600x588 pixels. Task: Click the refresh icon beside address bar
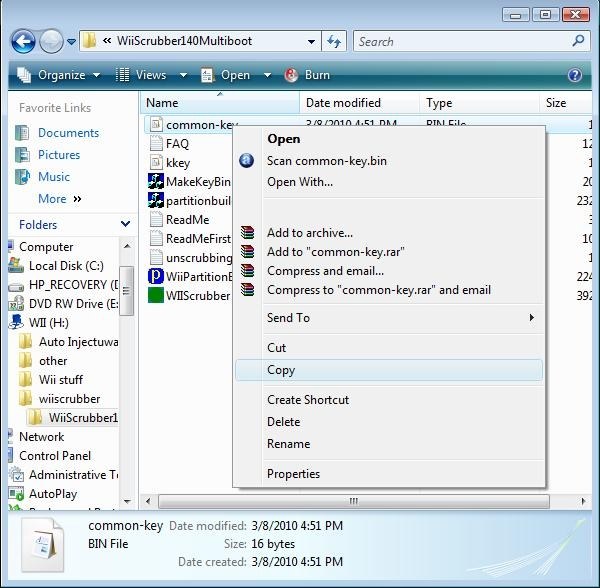[335, 41]
